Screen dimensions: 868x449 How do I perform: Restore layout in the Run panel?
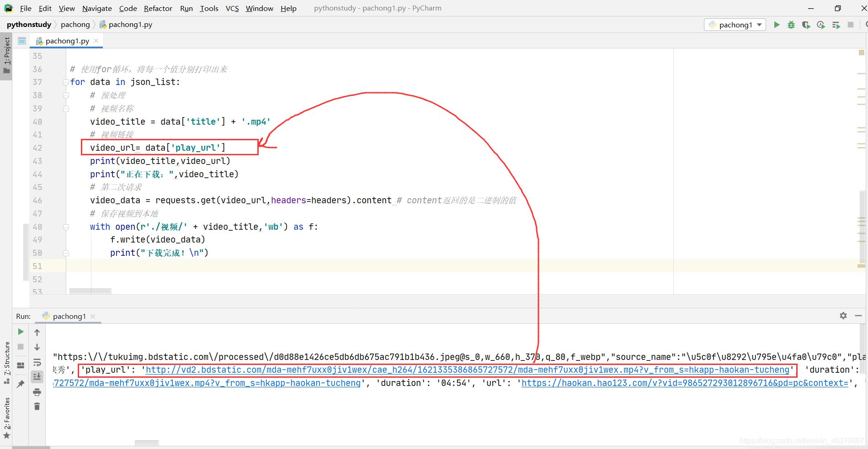[x=21, y=365]
